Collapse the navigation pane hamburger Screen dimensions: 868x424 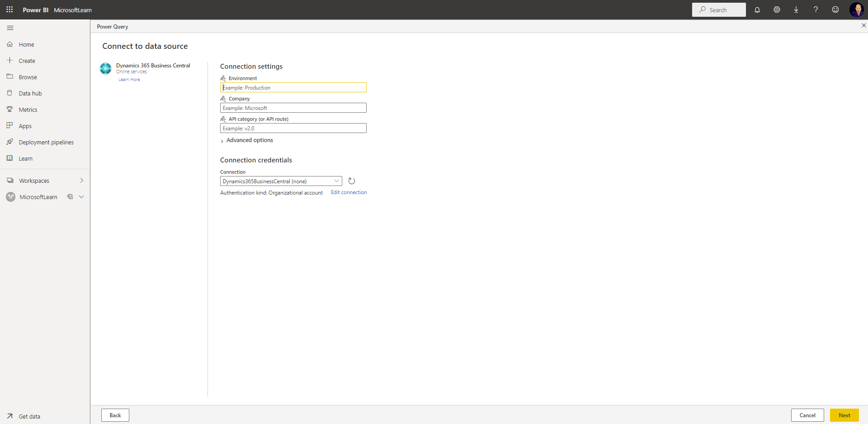tap(10, 28)
